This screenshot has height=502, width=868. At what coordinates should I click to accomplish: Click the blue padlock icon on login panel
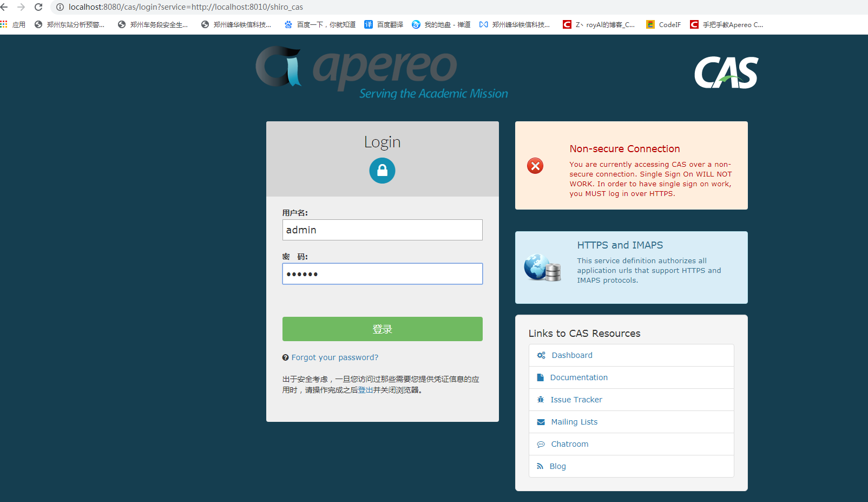(x=382, y=170)
